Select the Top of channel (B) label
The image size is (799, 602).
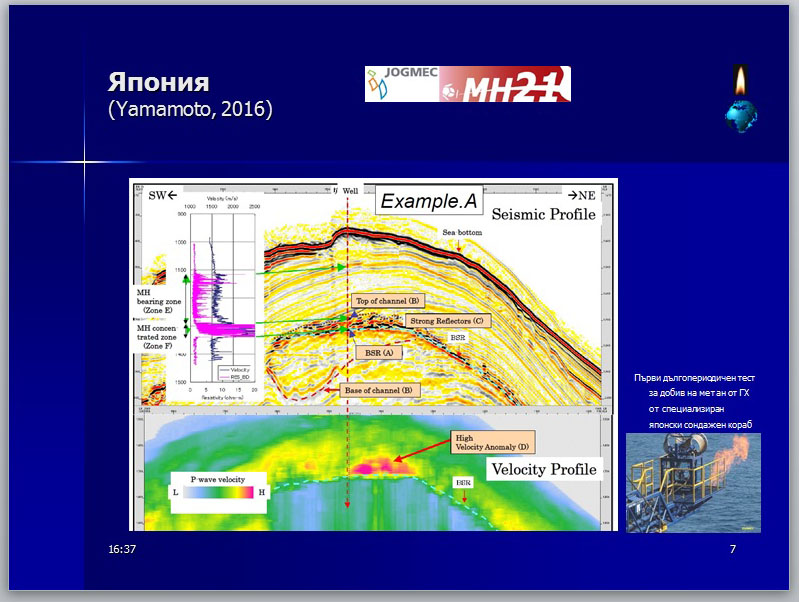coord(390,300)
